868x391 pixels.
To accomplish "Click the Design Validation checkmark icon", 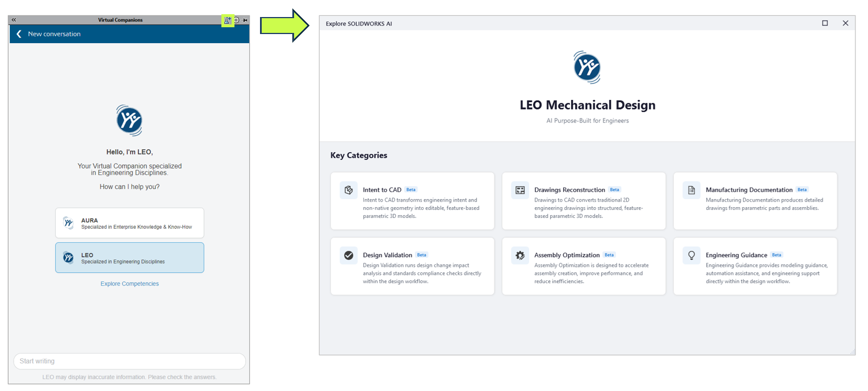I will pos(349,255).
